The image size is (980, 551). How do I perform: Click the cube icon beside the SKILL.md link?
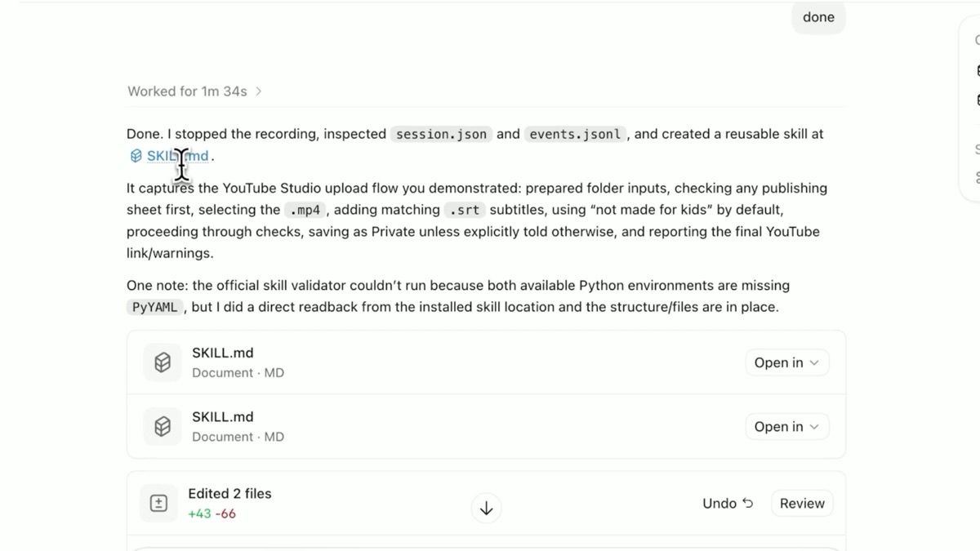point(136,156)
